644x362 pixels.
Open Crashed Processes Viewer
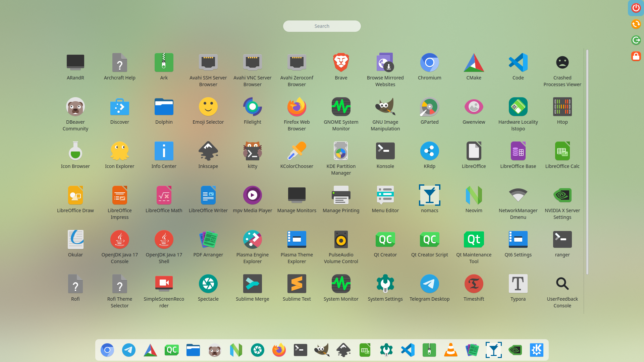click(x=562, y=70)
